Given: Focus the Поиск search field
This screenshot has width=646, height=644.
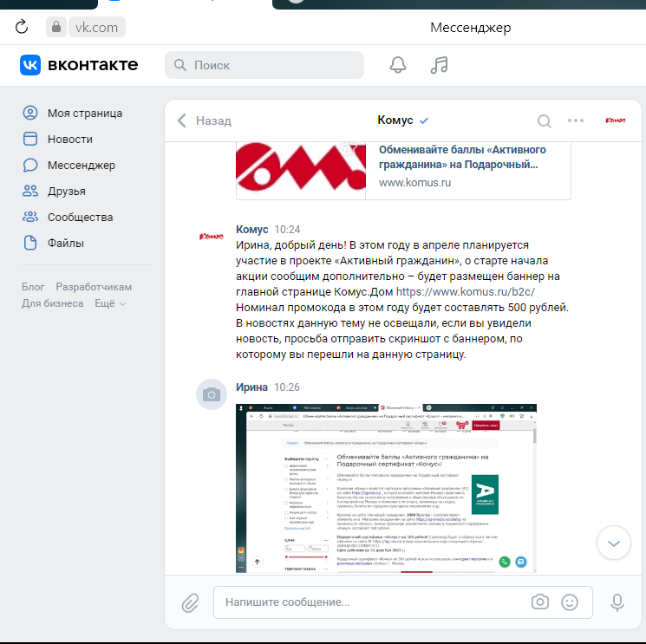Looking at the screenshot, I should [264, 65].
